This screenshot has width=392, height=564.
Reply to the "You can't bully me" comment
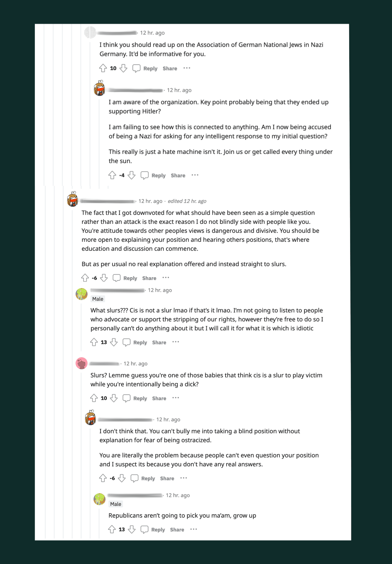point(148,478)
